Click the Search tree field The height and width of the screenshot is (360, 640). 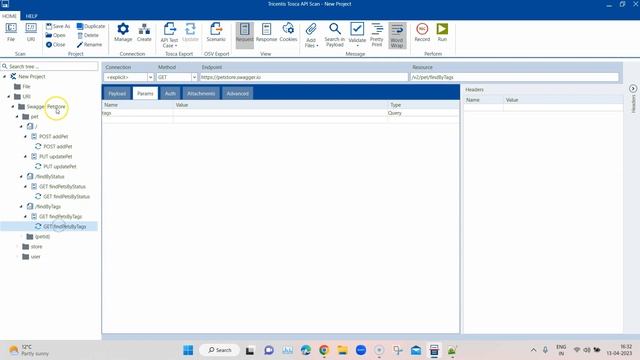[x=50, y=66]
